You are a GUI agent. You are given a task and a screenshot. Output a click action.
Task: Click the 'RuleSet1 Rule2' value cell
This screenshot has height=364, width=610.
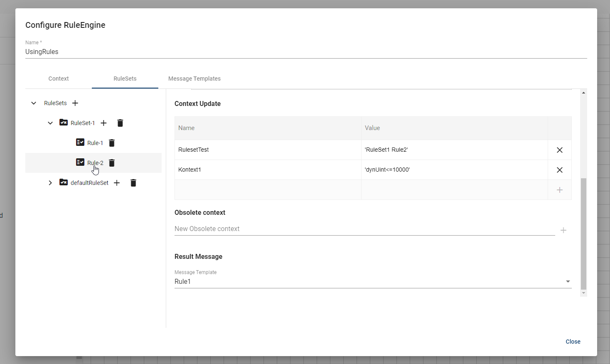pos(455,150)
